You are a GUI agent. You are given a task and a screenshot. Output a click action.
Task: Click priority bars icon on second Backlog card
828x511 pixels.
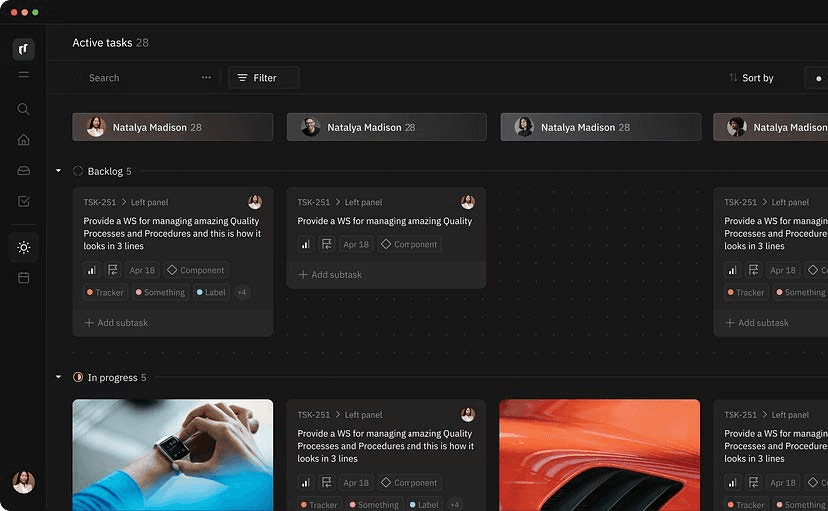(x=305, y=244)
